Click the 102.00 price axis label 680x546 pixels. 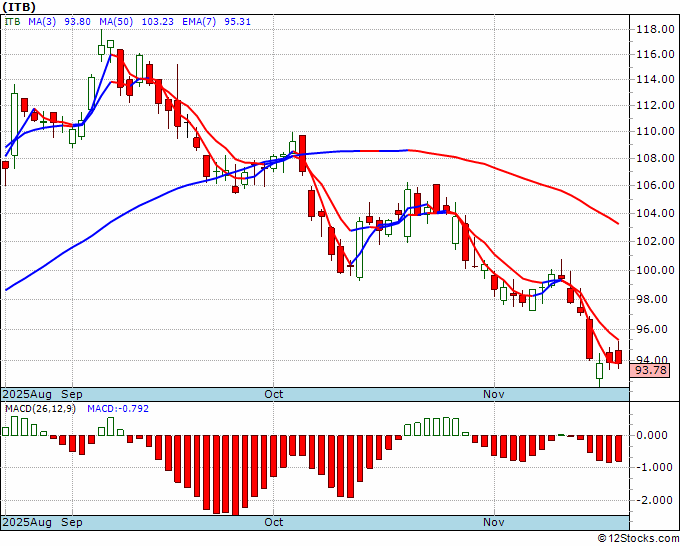[x=655, y=241]
